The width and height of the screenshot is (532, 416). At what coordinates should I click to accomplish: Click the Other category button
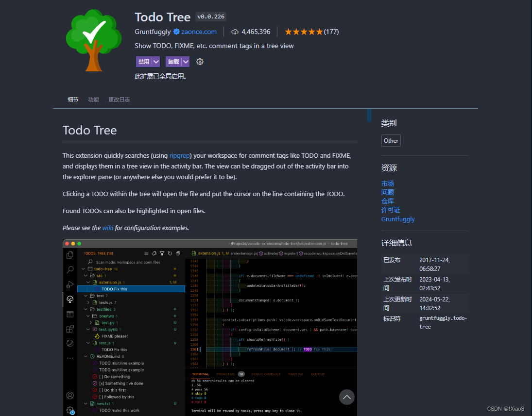391,141
